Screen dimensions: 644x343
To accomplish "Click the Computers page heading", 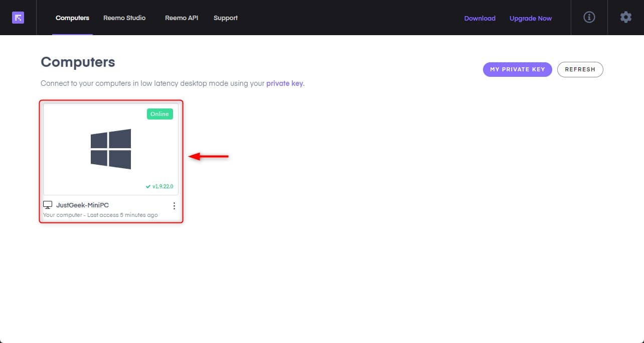I will pyautogui.click(x=78, y=62).
